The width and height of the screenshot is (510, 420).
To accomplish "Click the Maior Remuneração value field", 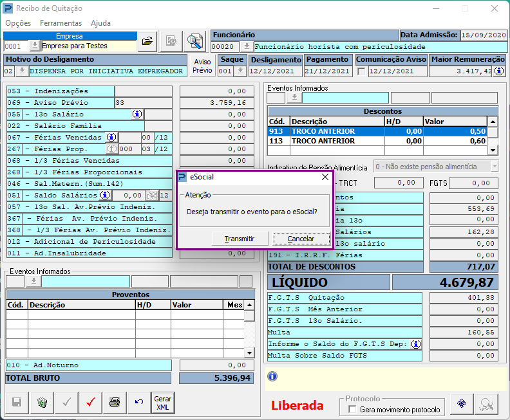I will (460, 71).
